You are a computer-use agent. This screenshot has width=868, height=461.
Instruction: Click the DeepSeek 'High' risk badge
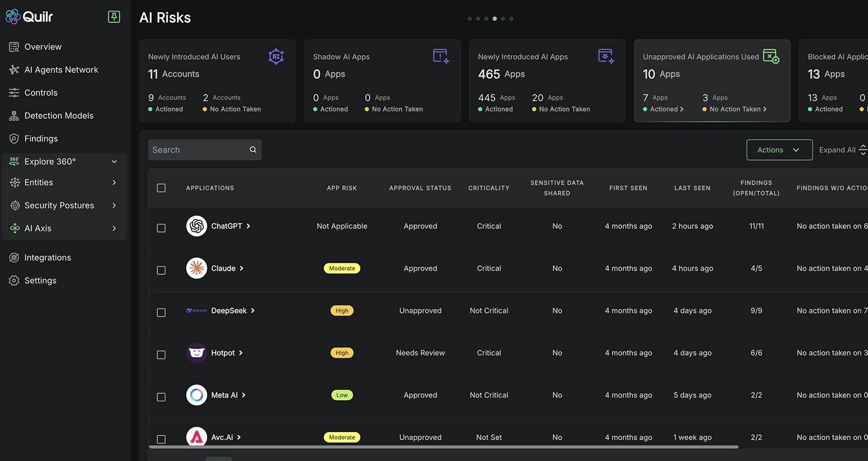342,311
